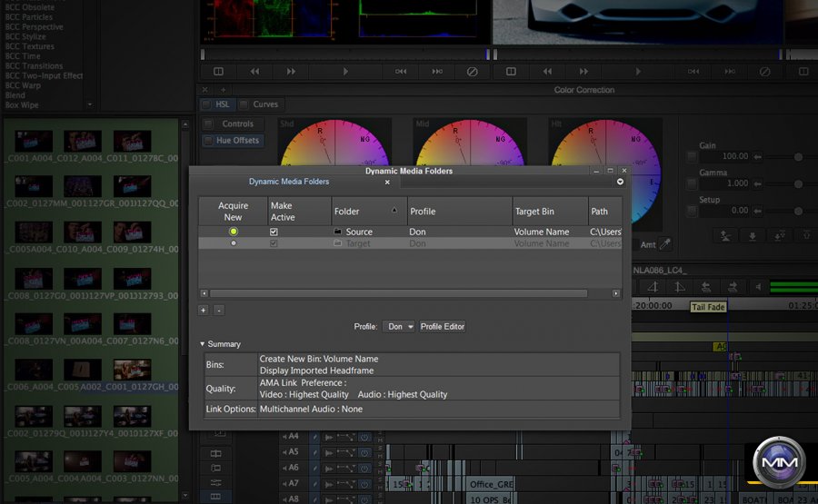Open the Profile Editor

pos(443,326)
